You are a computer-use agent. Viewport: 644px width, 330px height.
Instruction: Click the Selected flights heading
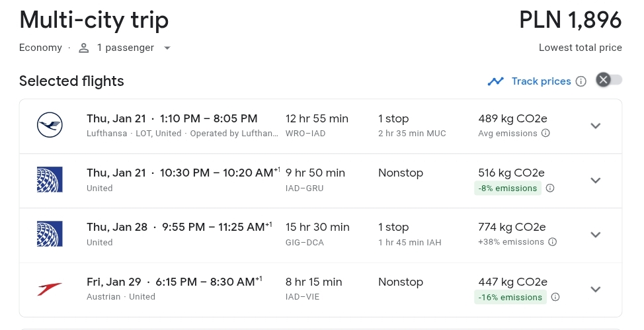click(x=71, y=81)
